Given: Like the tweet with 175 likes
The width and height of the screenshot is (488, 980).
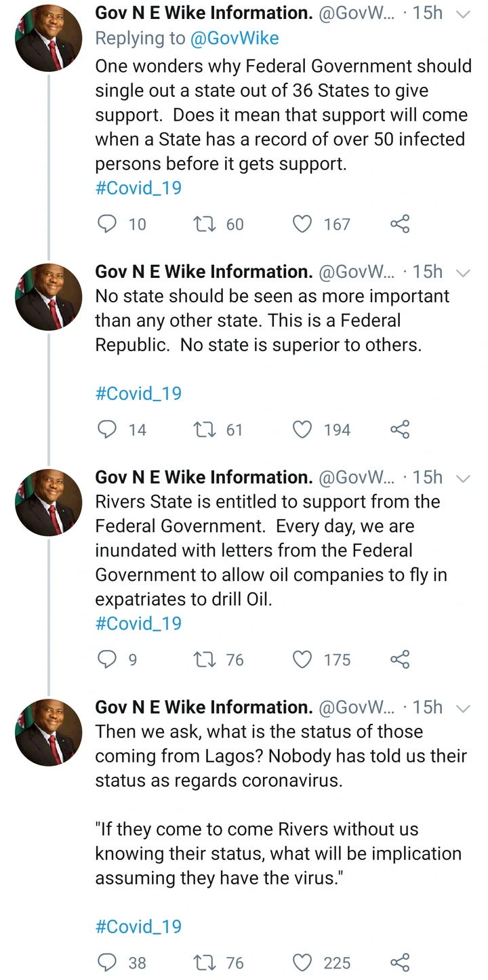Looking at the screenshot, I should point(302,659).
